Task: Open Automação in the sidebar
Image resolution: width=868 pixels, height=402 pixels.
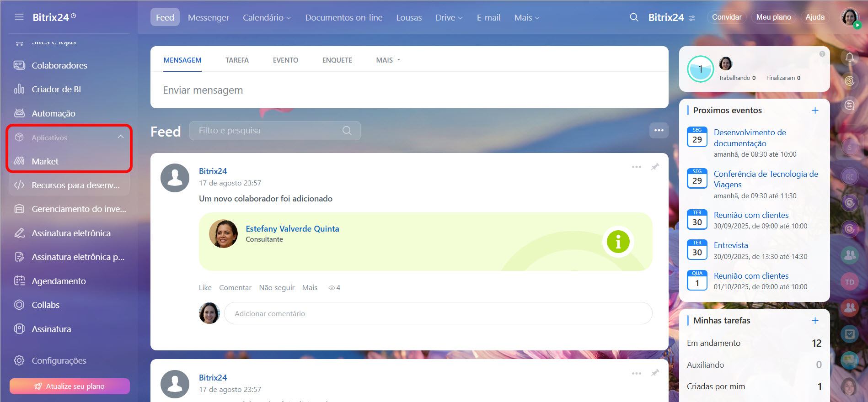Action: 53,113
